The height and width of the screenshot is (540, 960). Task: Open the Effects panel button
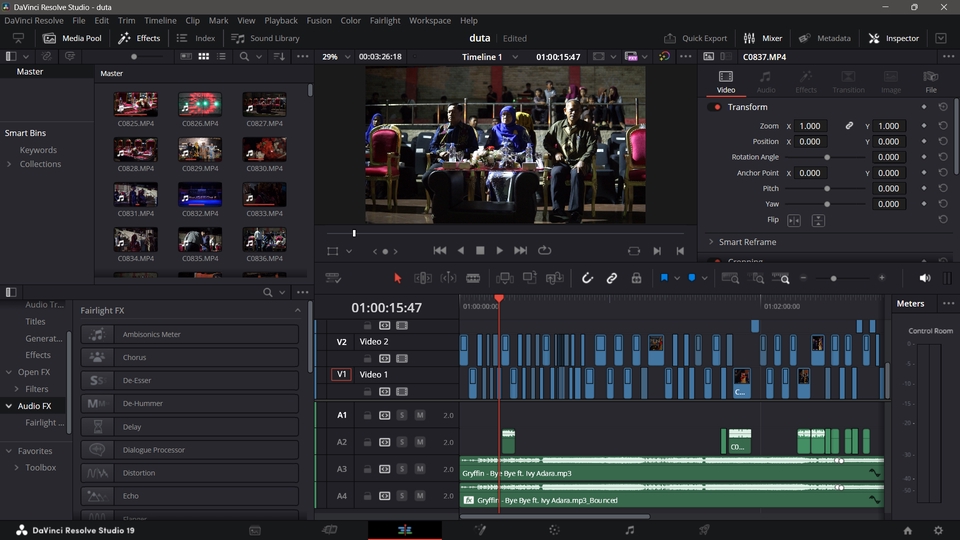click(x=139, y=38)
